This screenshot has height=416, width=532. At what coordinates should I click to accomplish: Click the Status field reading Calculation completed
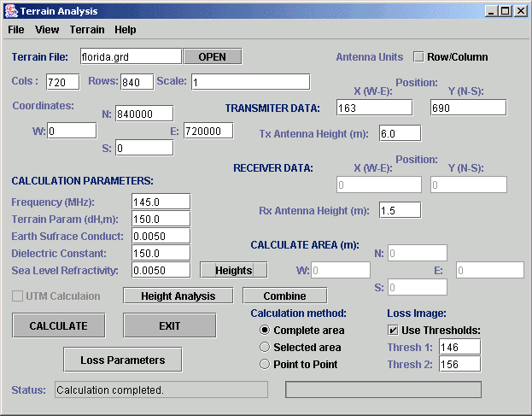tap(161, 390)
